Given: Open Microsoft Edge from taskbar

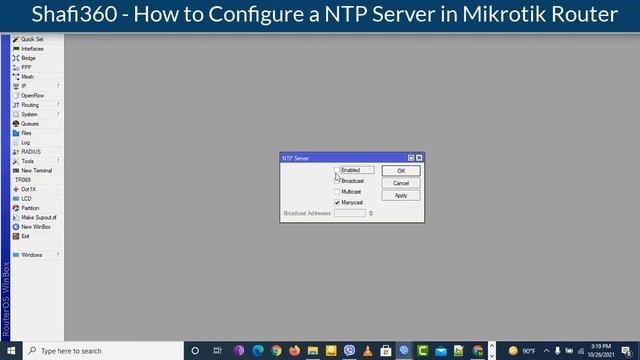Looking at the screenshot, I should click(x=258, y=351).
